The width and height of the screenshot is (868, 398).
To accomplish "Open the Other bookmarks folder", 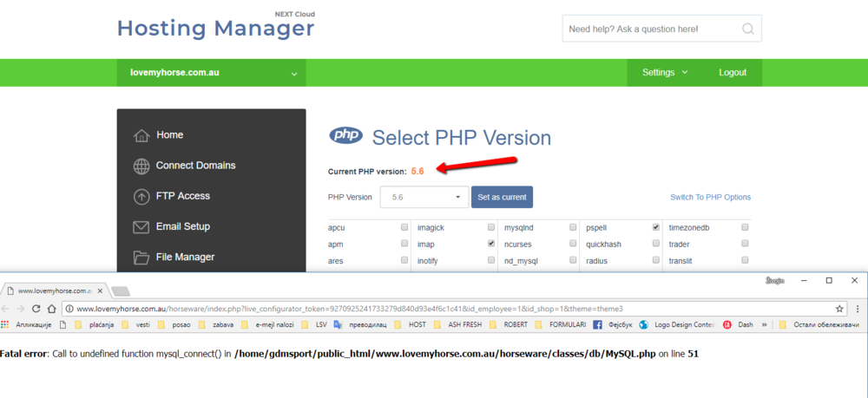I will [x=819, y=324].
